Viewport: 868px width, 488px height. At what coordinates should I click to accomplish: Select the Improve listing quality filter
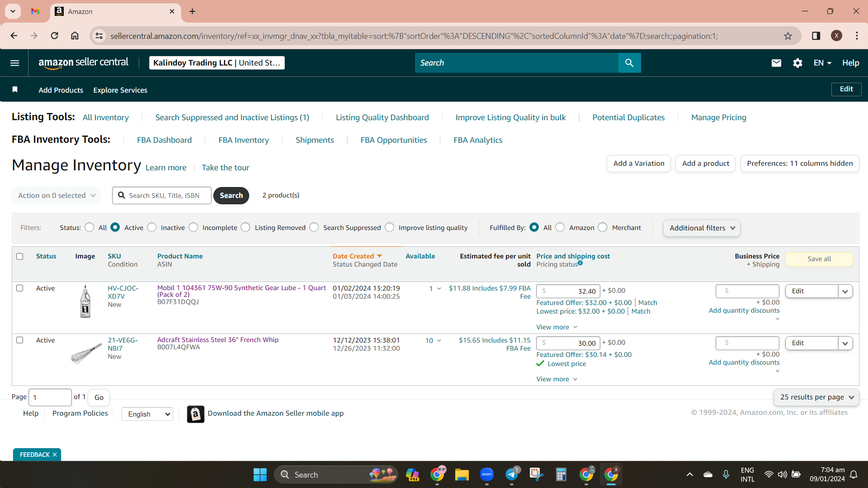point(390,227)
